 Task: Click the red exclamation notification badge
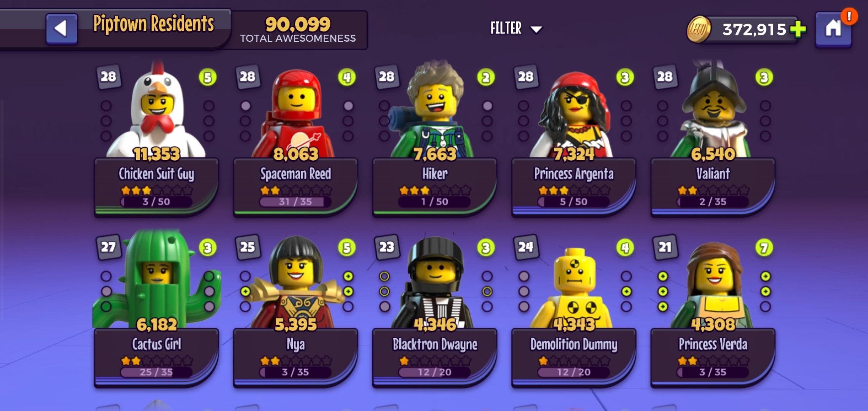click(x=849, y=16)
